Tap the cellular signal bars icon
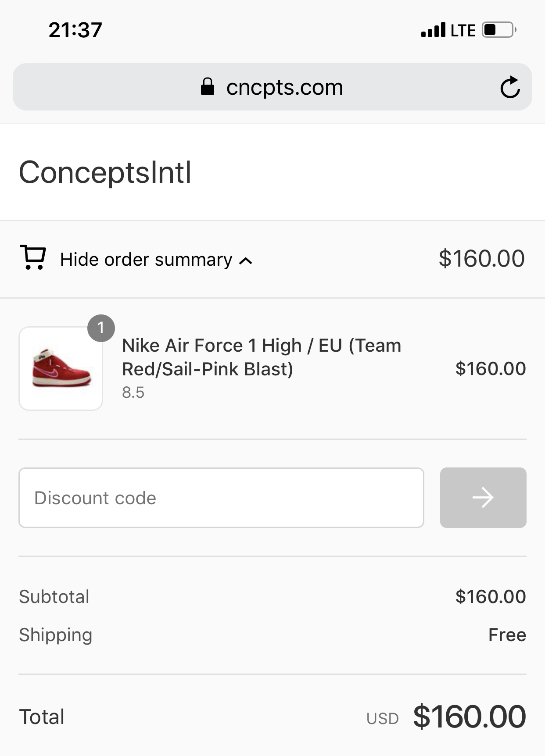The image size is (545, 756). (x=433, y=30)
